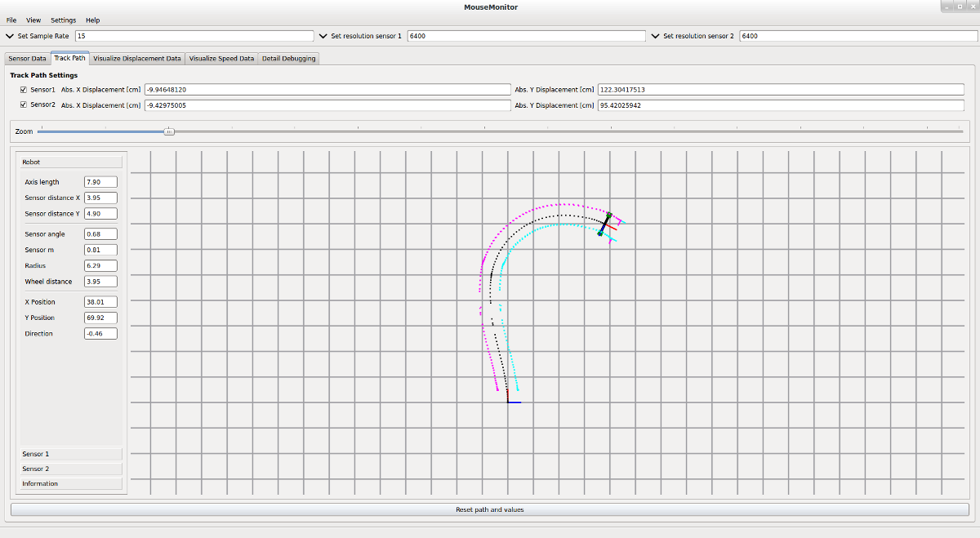The image size is (980, 538).
Task: Uncheck the Sensor2 checkbox
Action: tap(24, 105)
